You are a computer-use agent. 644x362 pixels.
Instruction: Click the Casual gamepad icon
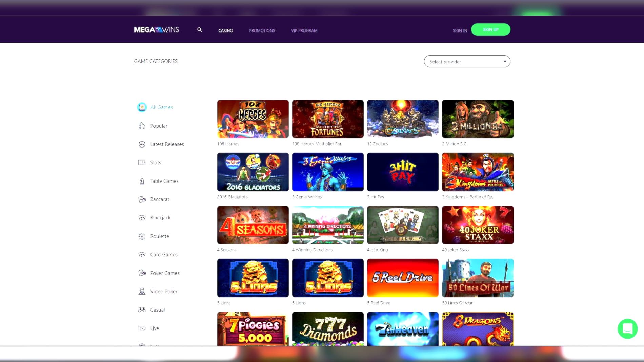click(x=142, y=310)
